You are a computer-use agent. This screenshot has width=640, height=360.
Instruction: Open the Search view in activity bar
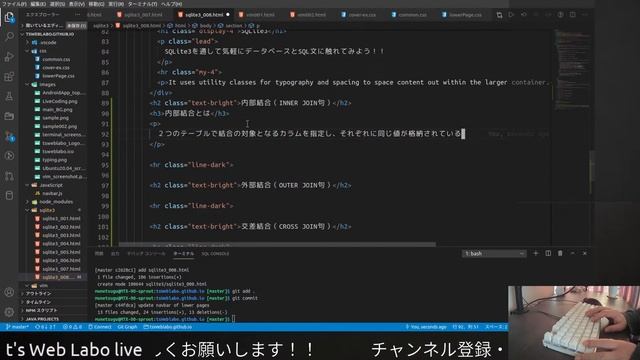(x=9, y=37)
